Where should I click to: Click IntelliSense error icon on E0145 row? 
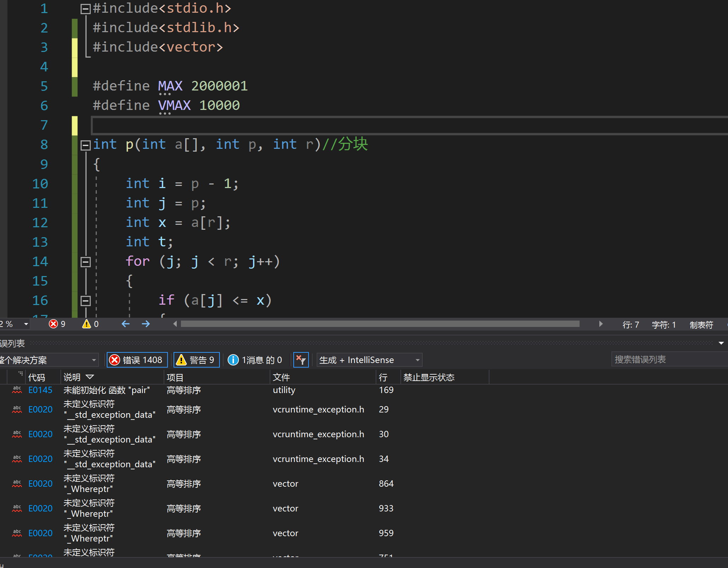point(17,390)
